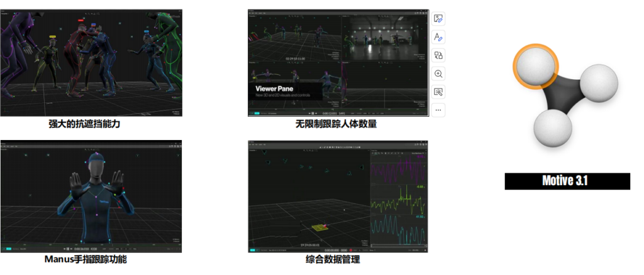644x275 pixels.
Task: Click the caption 'Manus手指跟踪功能'
Action: click(x=86, y=259)
